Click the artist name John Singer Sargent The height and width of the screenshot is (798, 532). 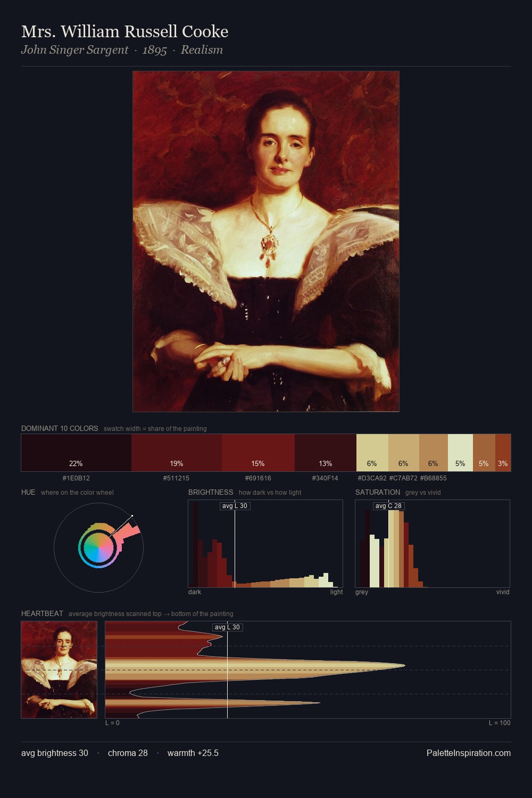(x=74, y=50)
